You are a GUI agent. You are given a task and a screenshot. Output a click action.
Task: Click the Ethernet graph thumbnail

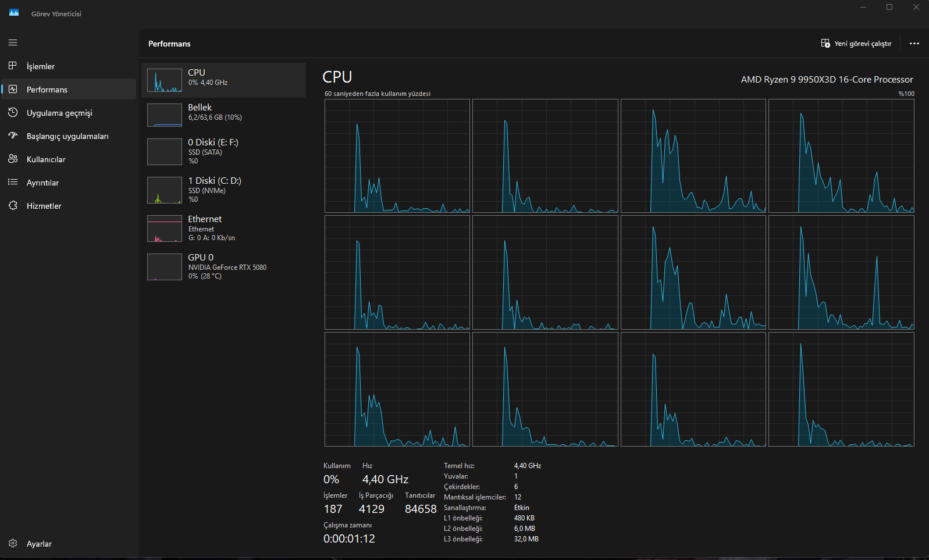[165, 229]
